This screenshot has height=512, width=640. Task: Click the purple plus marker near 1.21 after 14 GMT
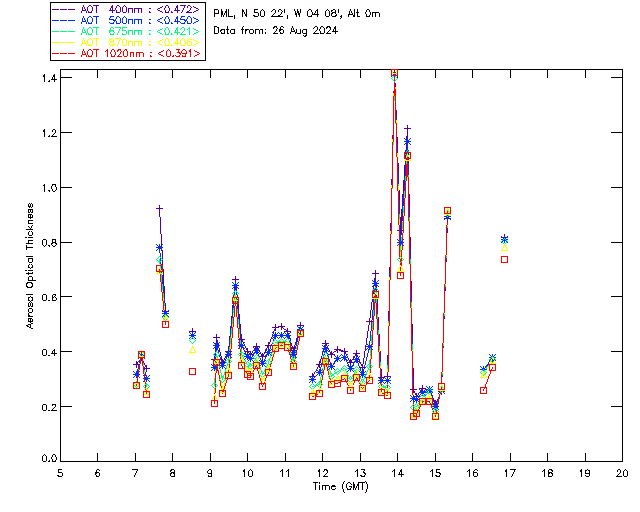pos(407,129)
